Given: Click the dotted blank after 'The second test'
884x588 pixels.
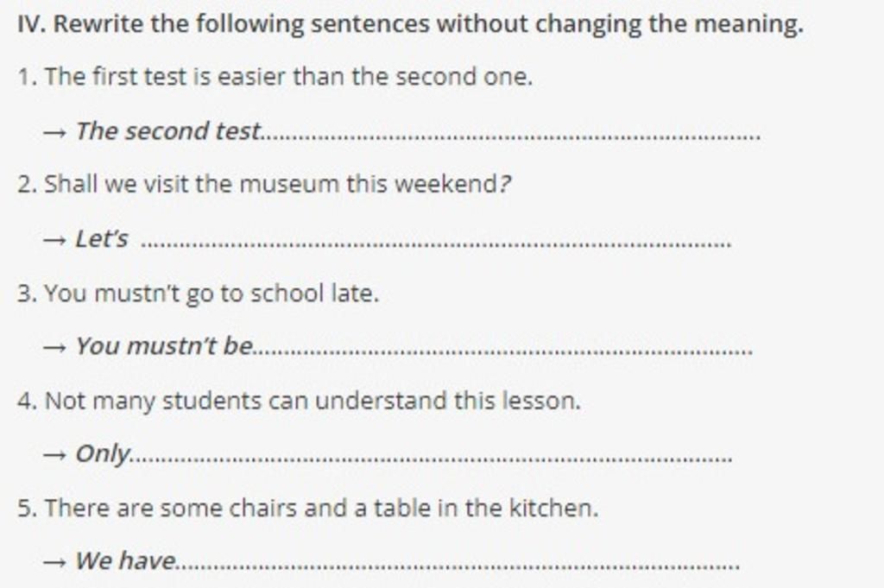Looking at the screenshot, I should 513,136.
